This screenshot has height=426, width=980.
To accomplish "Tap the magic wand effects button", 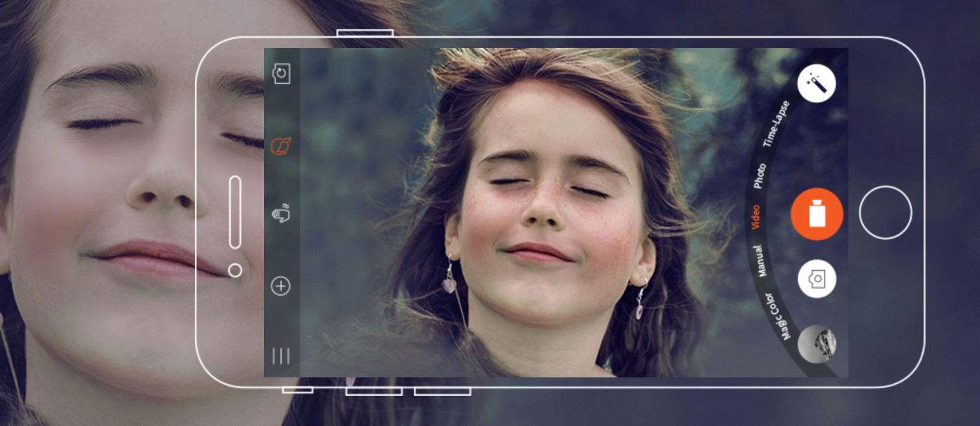I will [816, 83].
